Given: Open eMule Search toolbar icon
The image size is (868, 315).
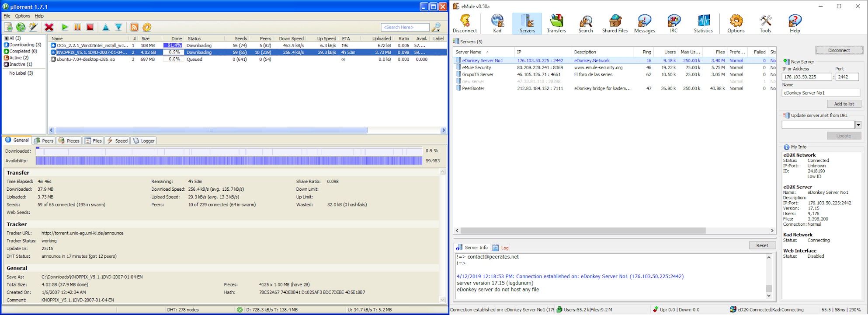Looking at the screenshot, I should (x=586, y=24).
